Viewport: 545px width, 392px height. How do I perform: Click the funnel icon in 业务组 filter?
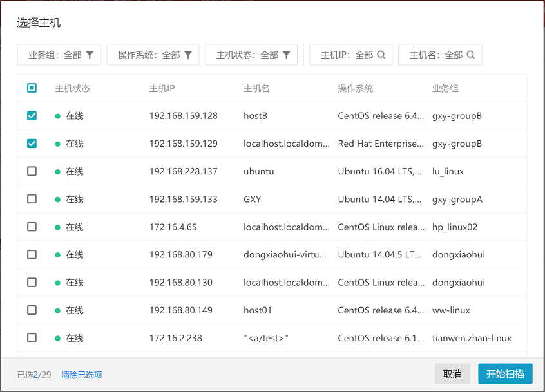point(90,55)
